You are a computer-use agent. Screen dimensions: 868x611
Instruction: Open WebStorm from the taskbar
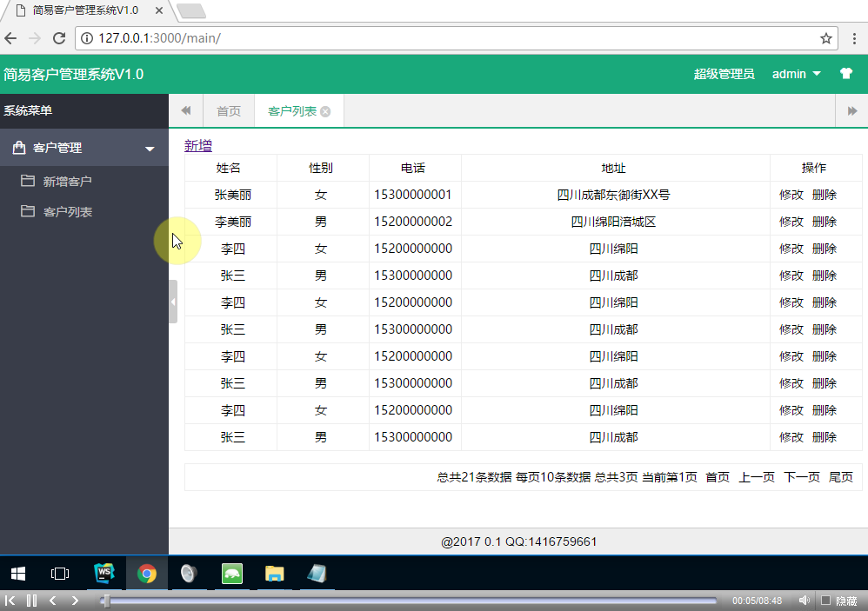click(x=104, y=574)
